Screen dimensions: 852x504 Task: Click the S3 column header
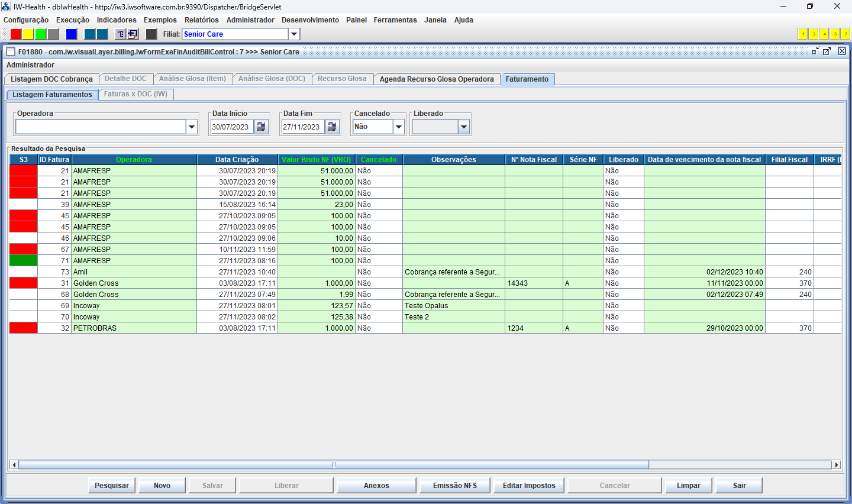coord(24,160)
